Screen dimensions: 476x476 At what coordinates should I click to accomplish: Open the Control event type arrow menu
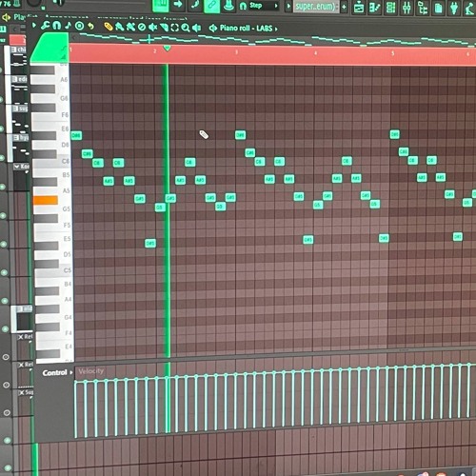[71, 372]
